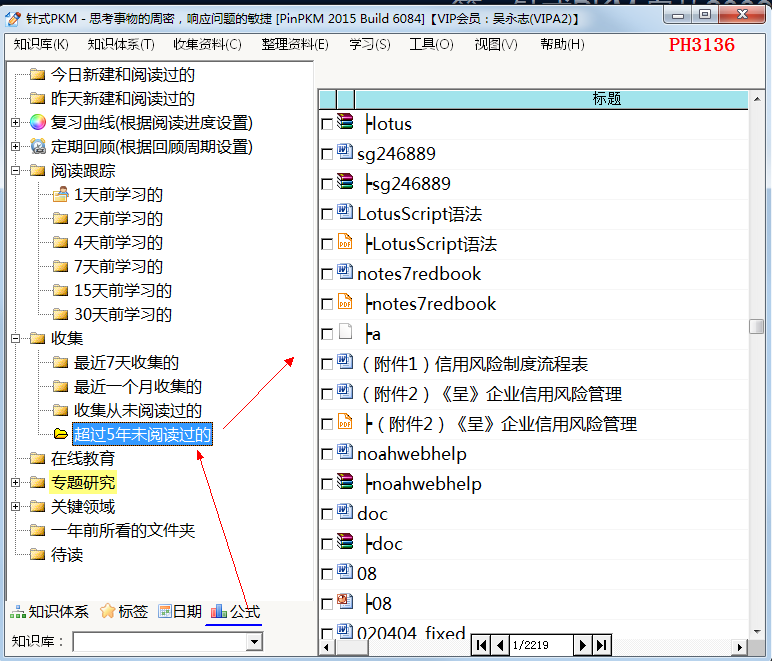The height and width of the screenshot is (661, 772).
Task: Jump to the last page of results
Action: (x=601, y=646)
